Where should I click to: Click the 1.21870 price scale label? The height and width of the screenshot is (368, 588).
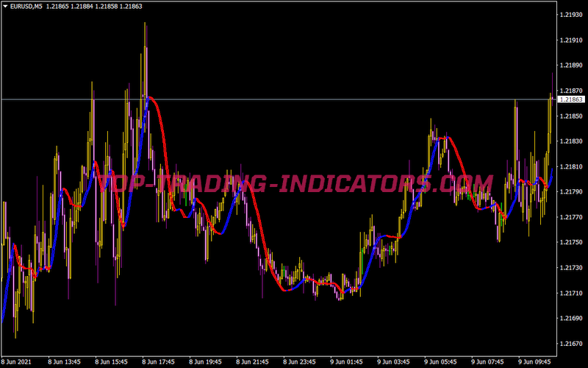(571, 91)
